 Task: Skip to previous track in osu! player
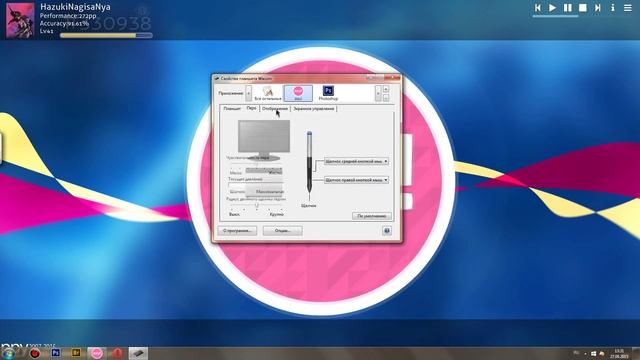tap(538, 8)
